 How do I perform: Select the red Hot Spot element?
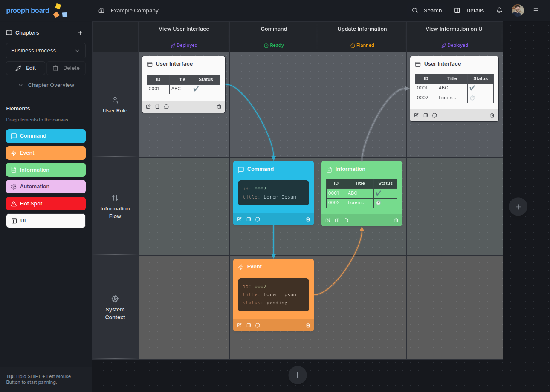(x=46, y=204)
